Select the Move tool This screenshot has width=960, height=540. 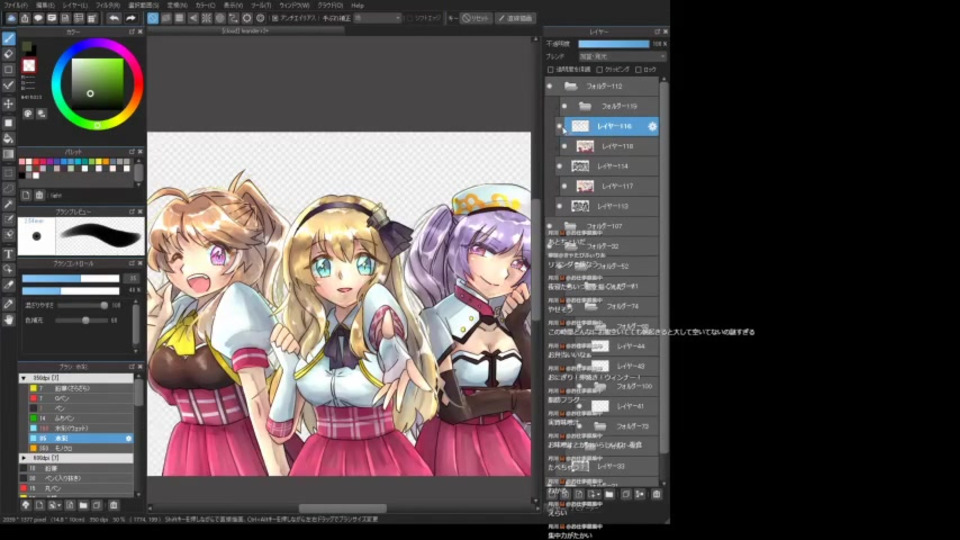(x=9, y=104)
